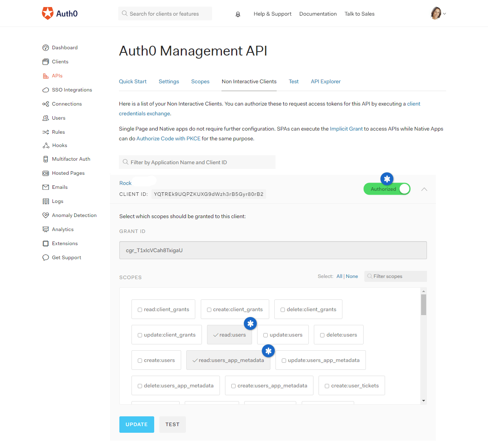Open the Help & Support link
The height and width of the screenshot is (448, 488).
pos(272,14)
